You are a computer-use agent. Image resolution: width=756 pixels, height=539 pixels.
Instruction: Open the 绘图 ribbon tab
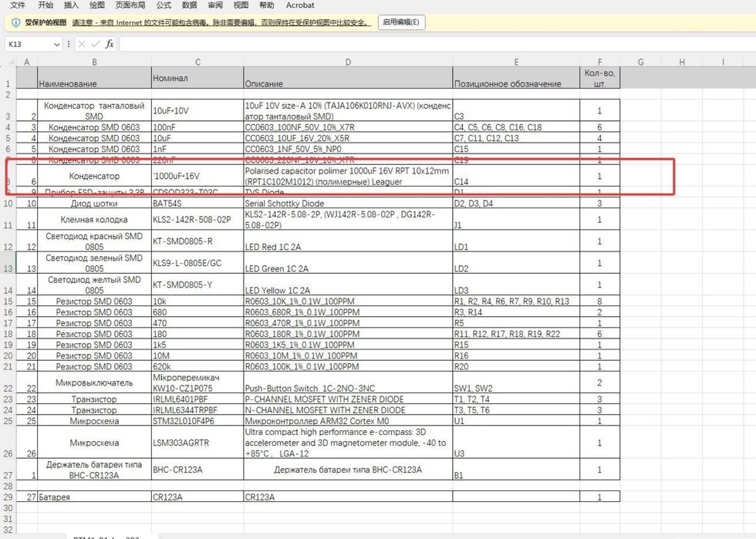[x=97, y=5]
